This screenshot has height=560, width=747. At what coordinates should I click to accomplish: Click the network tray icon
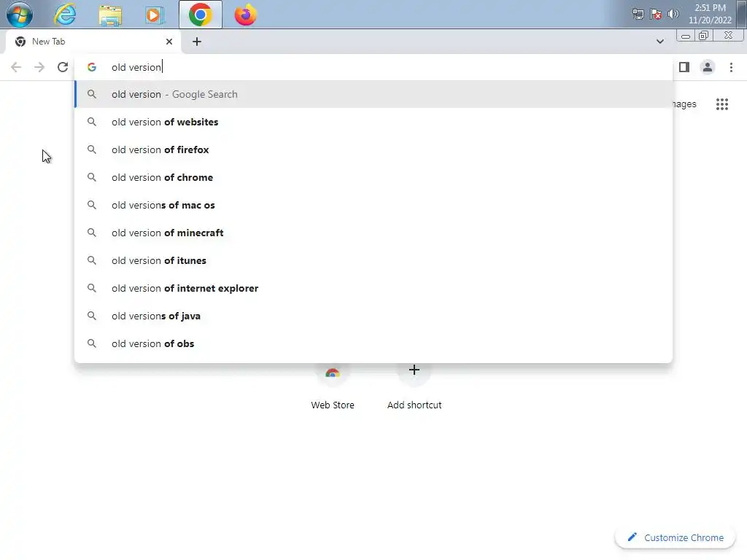[638, 14]
